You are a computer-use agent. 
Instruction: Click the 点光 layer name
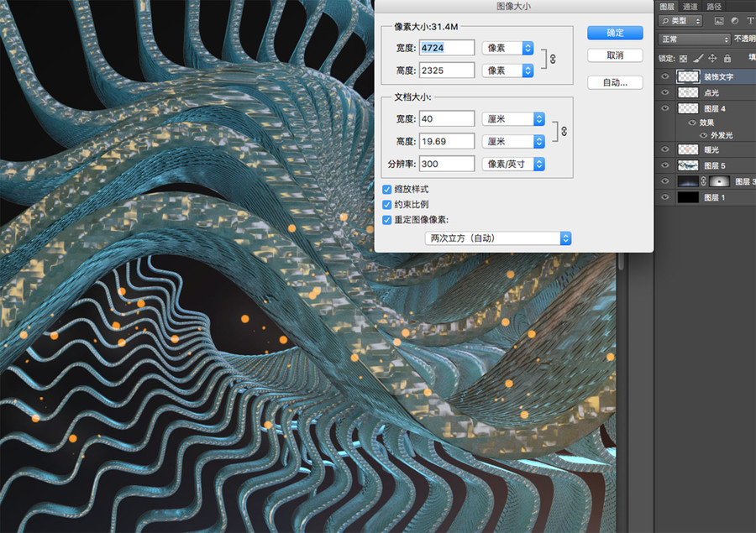pos(711,92)
